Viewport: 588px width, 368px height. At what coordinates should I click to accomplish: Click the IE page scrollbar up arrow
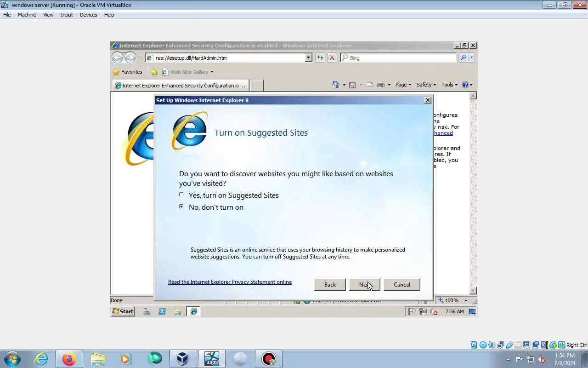pos(473,96)
